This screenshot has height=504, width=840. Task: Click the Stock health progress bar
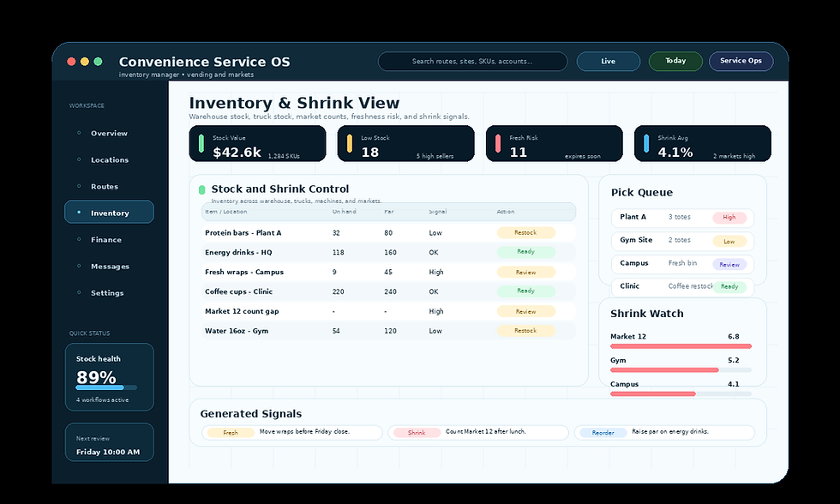coord(106,387)
